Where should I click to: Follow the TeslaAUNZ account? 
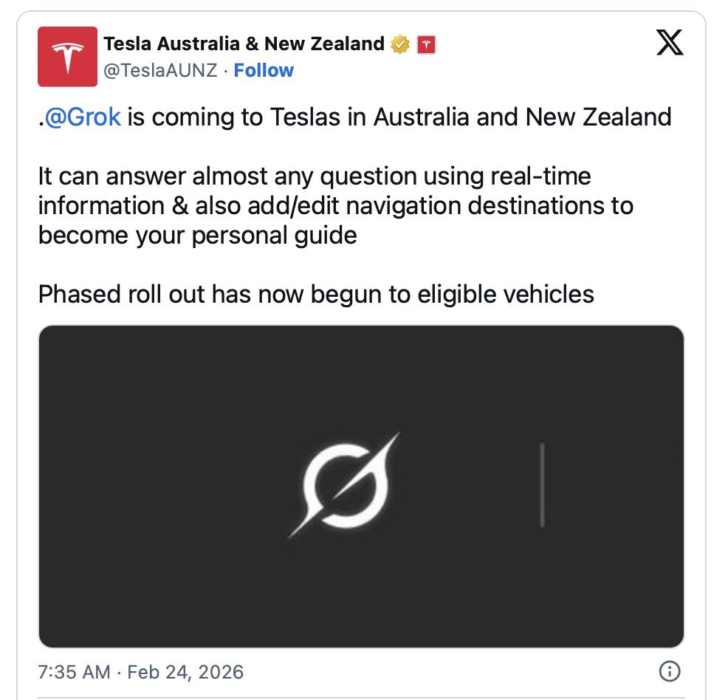[x=264, y=70]
